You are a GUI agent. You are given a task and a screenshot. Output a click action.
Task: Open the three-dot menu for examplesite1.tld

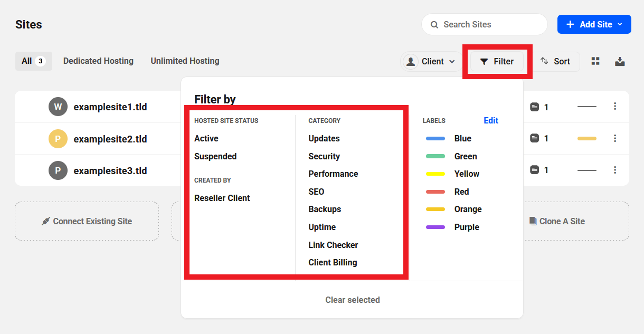[615, 107]
